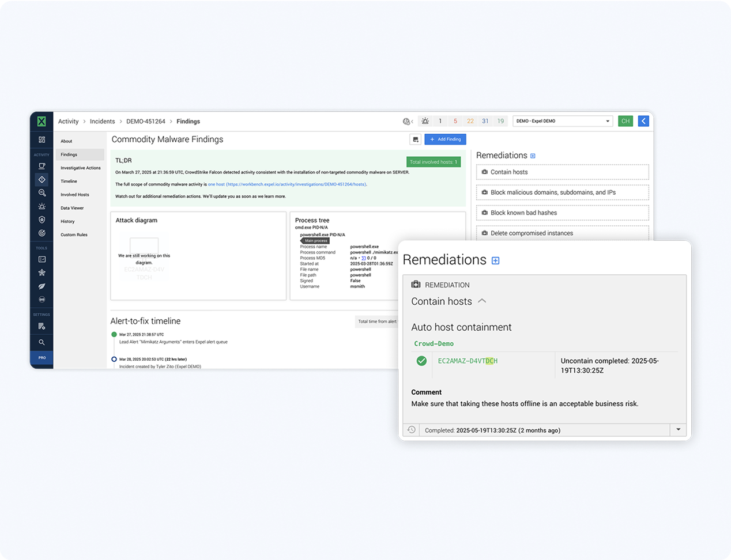Click the first green alert-to-fix timeline marker
This screenshot has width=731, height=560.
[114, 334]
